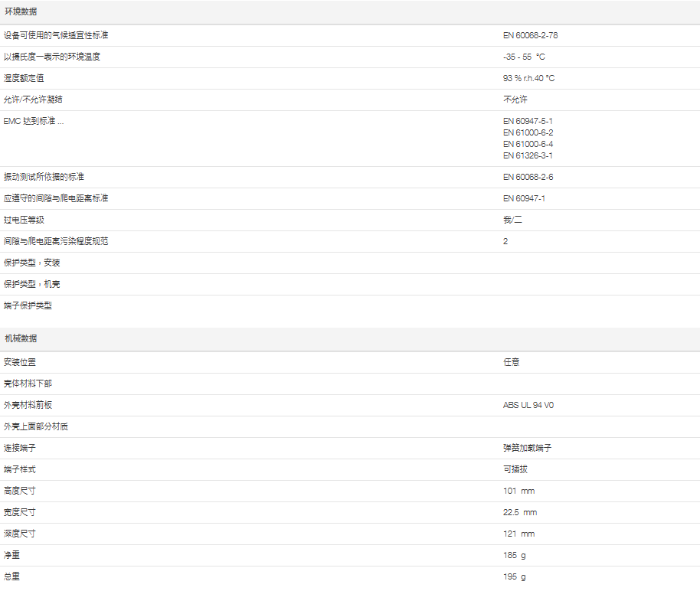Viewport: 700px width, 591px height.
Task: Click the 不允许 condensation value
Action: click(x=515, y=100)
